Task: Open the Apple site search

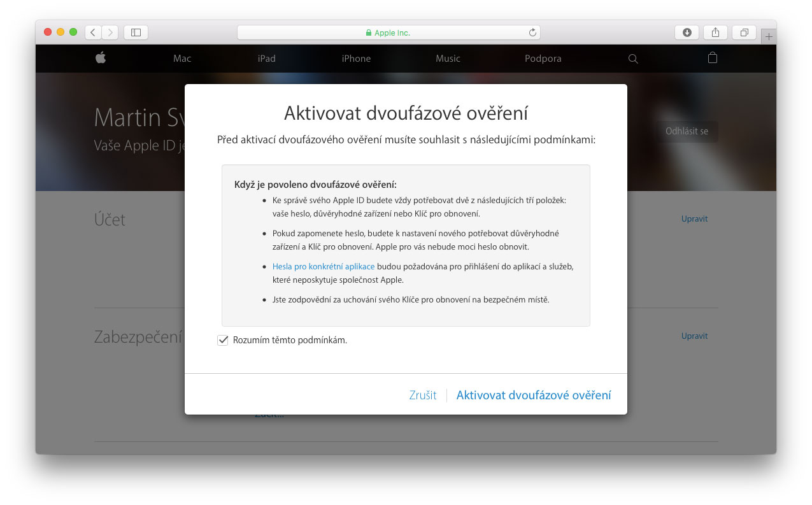Action: tap(633, 59)
